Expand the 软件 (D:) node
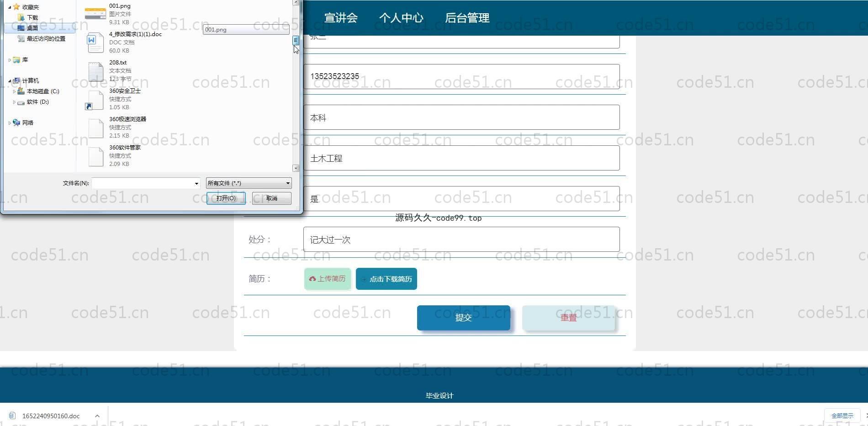This screenshot has height=426, width=868. 14,102
